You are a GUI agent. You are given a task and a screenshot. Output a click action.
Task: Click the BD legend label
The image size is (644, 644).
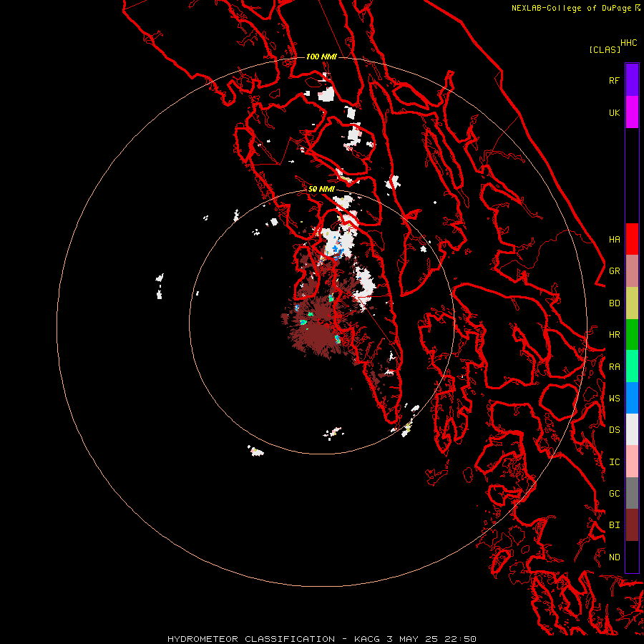(x=615, y=303)
